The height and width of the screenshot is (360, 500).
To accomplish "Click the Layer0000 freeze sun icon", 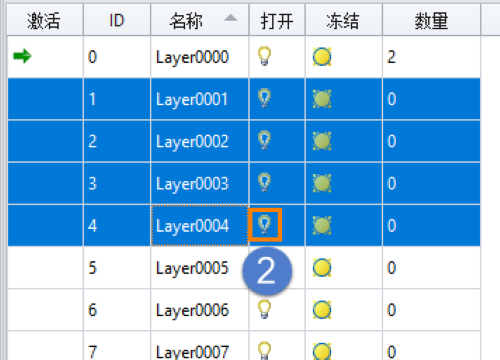I will [322, 57].
